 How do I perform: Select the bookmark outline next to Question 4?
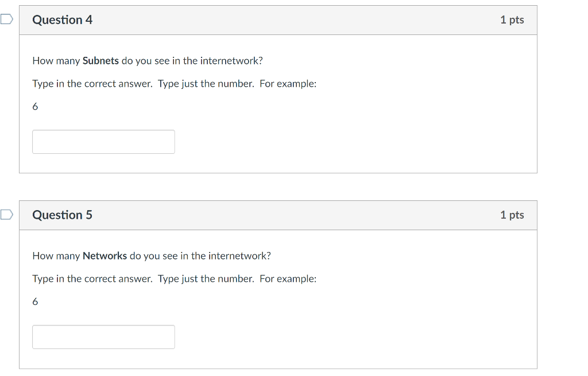pyautogui.click(x=5, y=19)
